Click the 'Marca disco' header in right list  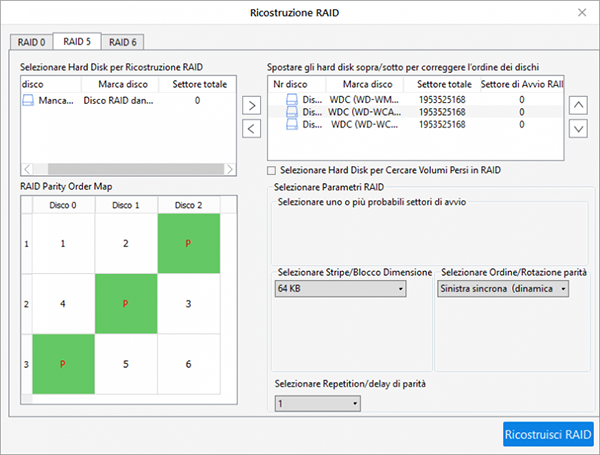tap(365, 84)
